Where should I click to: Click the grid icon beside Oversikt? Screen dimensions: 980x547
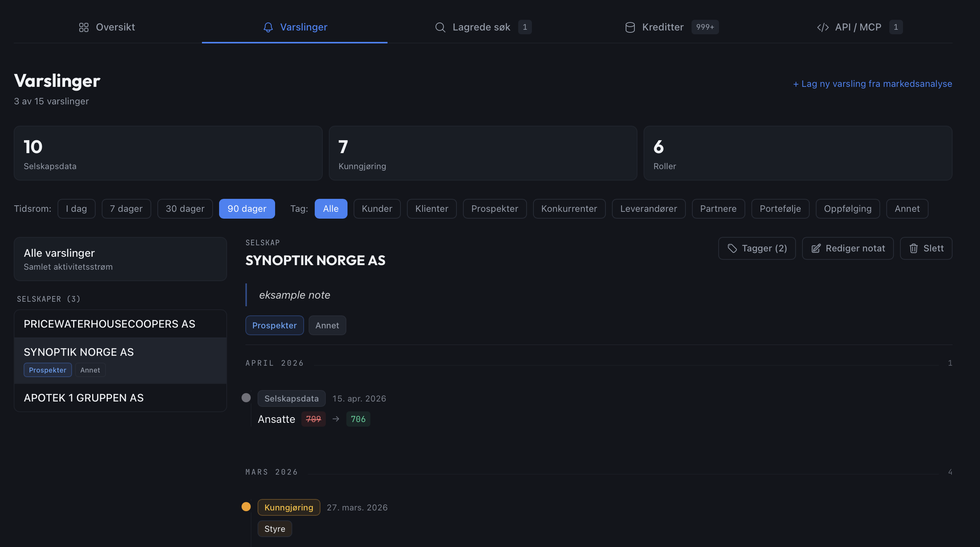pos(84,27)
